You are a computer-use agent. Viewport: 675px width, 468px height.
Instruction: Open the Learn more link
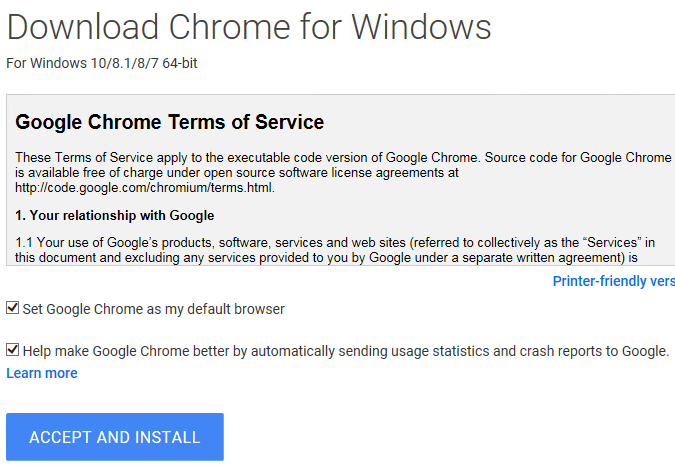[42, 373]
